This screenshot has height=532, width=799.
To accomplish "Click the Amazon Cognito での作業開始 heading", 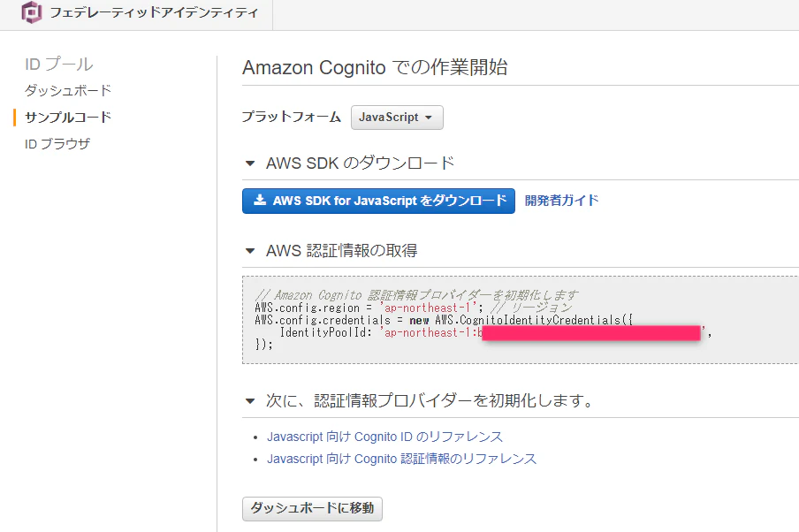I will [375, 67].
